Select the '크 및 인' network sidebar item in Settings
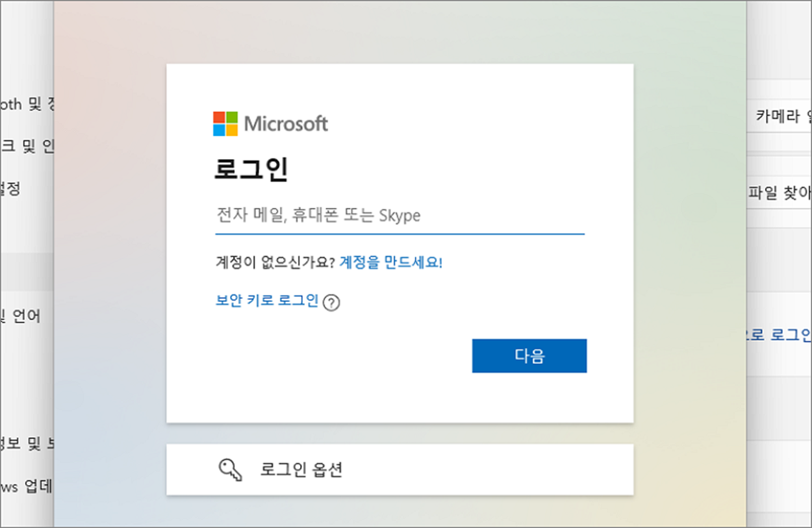Screen dimensions: 812x528 [26, 147]
